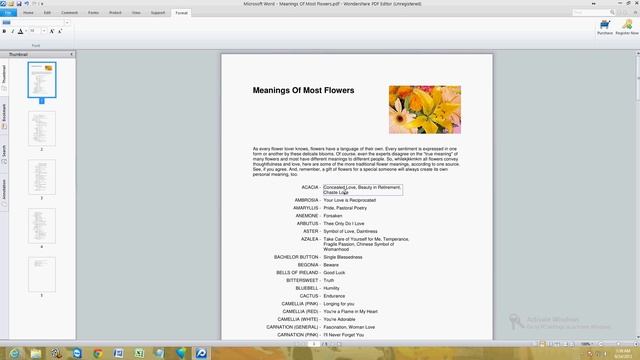Viewport: 640px width, 360px height.
Task: Click the CARNATION (GENERAL) label
Action: pos(292,327)
